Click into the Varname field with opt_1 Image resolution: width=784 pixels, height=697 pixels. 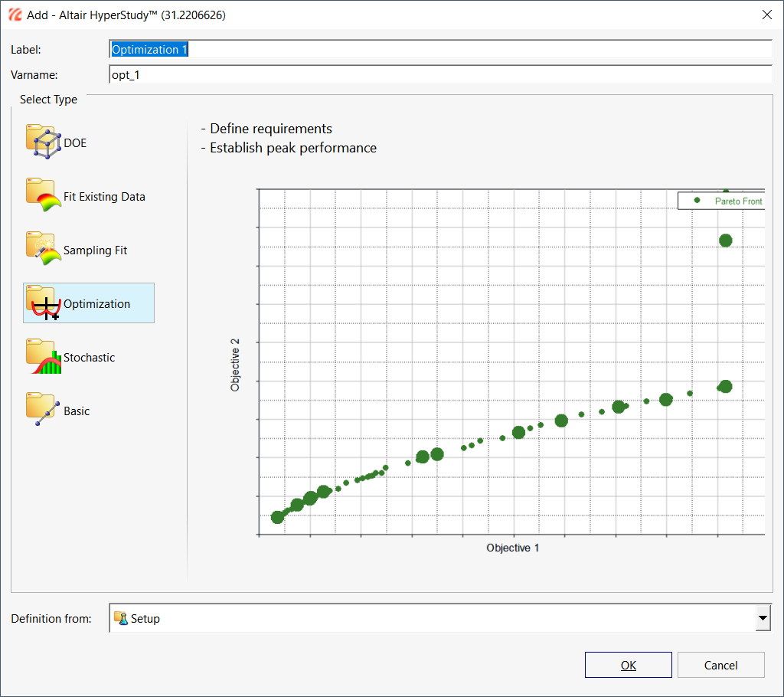coord(440,75)
